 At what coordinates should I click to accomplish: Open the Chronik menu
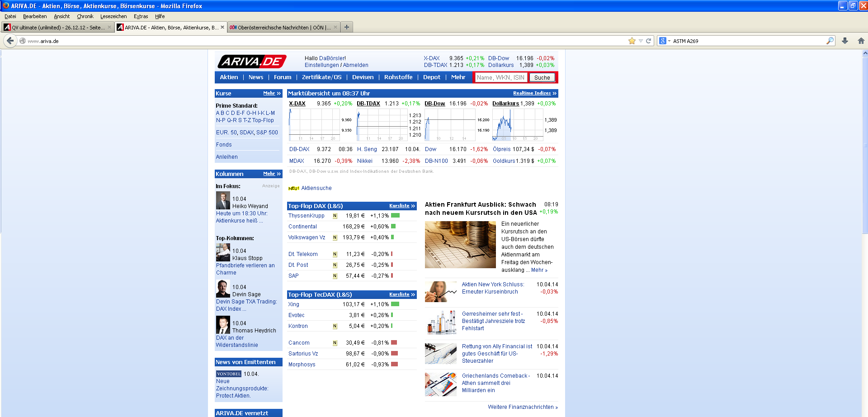click(85, 16)
